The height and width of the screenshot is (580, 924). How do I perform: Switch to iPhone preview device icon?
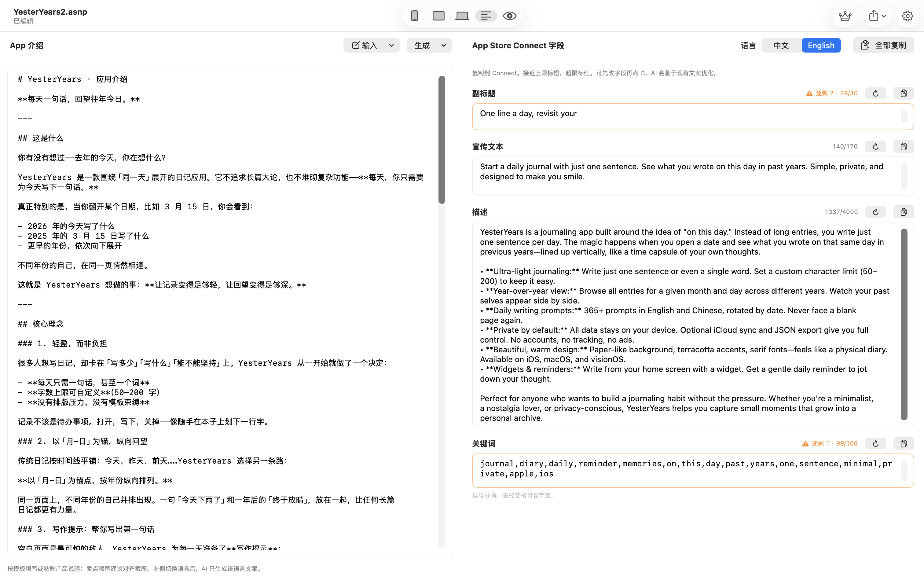[414, 16]
